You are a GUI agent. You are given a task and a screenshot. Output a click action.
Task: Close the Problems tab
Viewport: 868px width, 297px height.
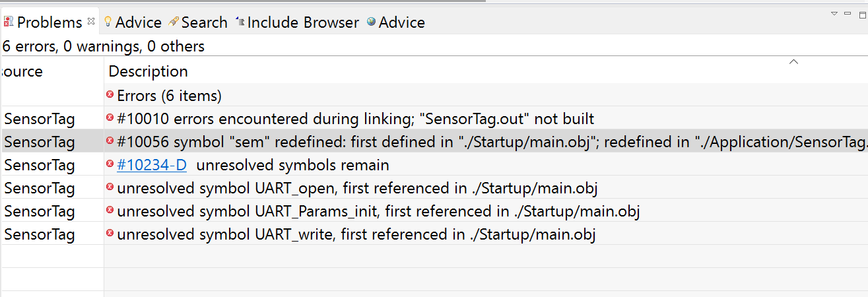pos(91,21)
